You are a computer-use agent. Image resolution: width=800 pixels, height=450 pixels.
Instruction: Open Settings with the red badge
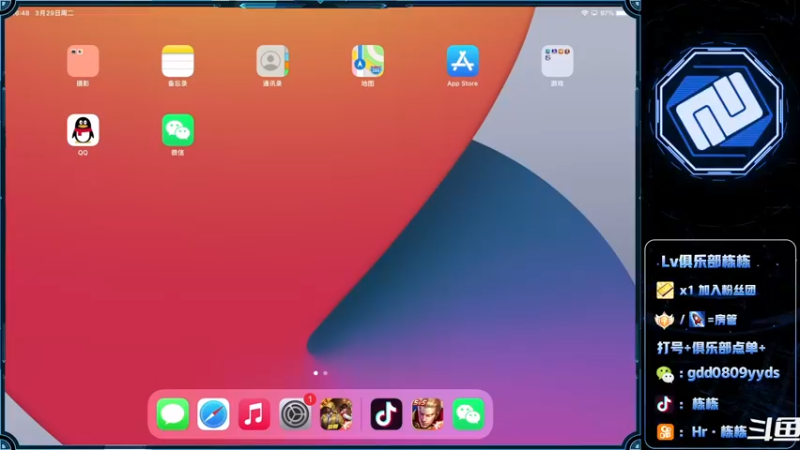pyautogui.click(x=295, y=414)
